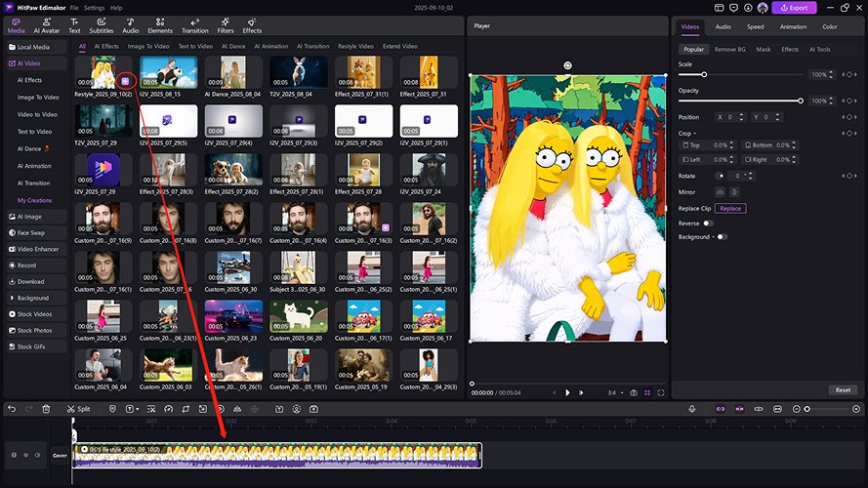868x488 pixels.
Task: Adjust the Opacity slider
Action: point(740,101)
